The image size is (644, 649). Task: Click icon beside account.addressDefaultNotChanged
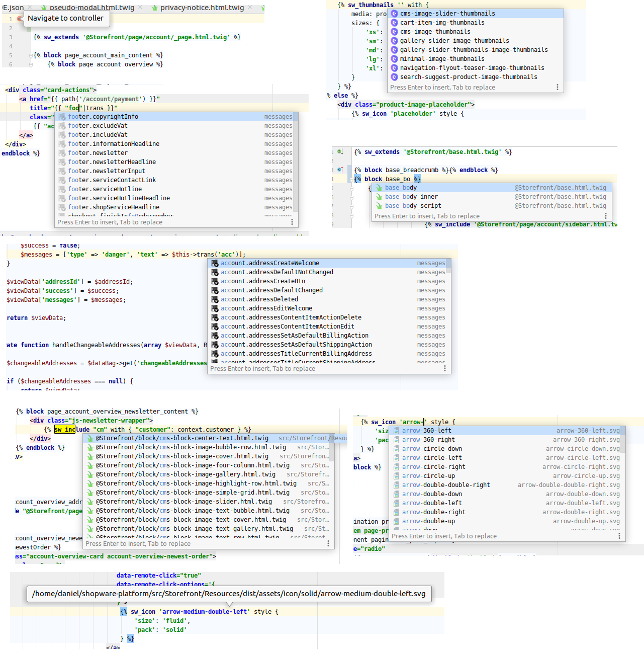point(215,272)
